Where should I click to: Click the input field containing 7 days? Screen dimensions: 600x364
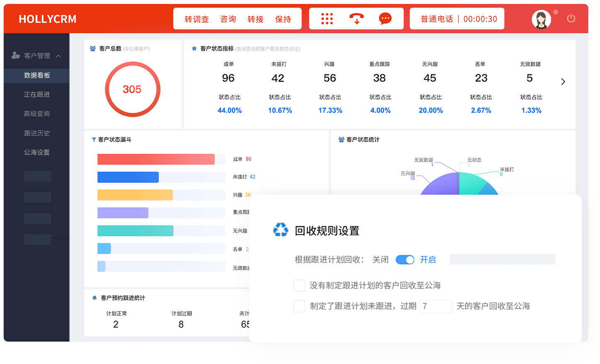(436, 306)
